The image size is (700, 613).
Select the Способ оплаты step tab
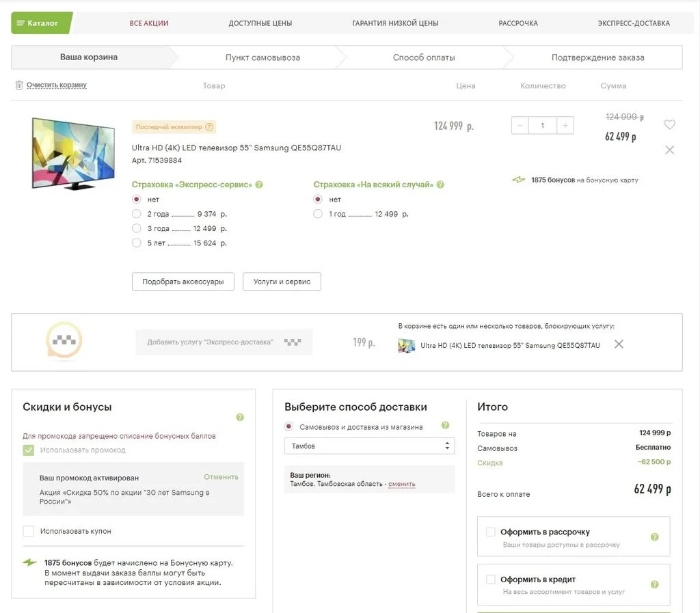(424, 57)
